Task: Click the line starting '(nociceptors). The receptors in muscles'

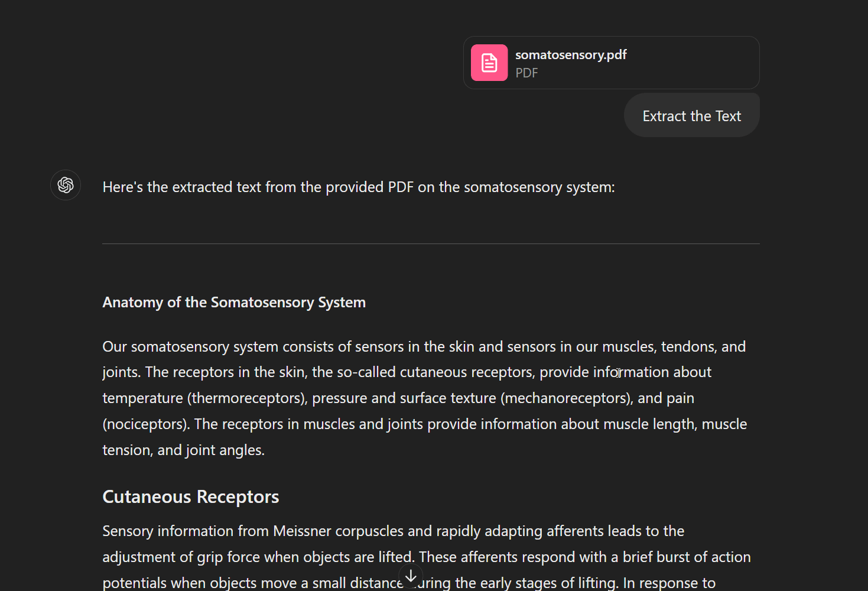Action: (425, 424)
